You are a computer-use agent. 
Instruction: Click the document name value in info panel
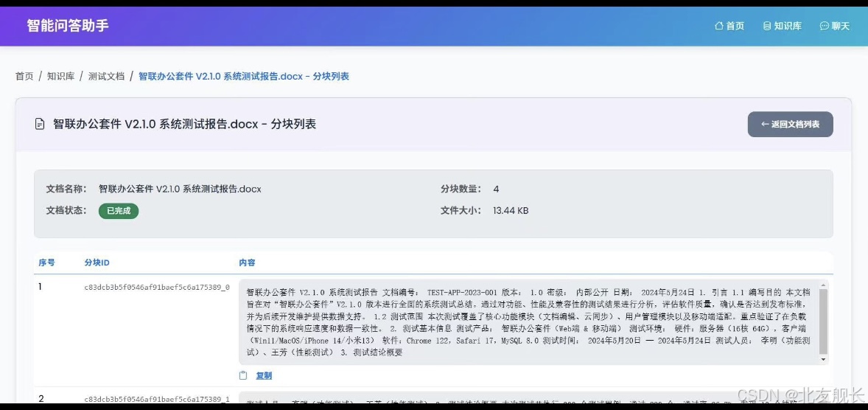point(180,189)
